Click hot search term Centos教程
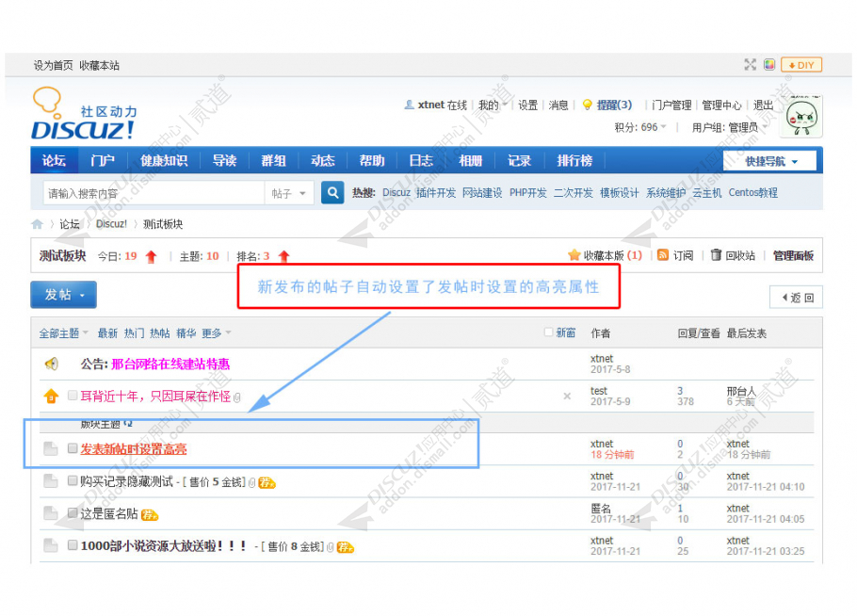The height and width of the screenshot is (616, 857). (752, 192)
